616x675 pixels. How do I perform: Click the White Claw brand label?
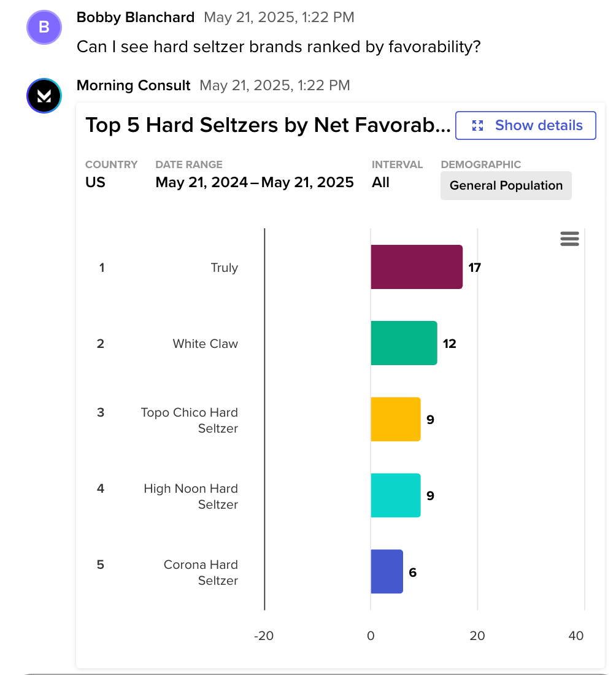pyautogui.click(x=205, y=344)
